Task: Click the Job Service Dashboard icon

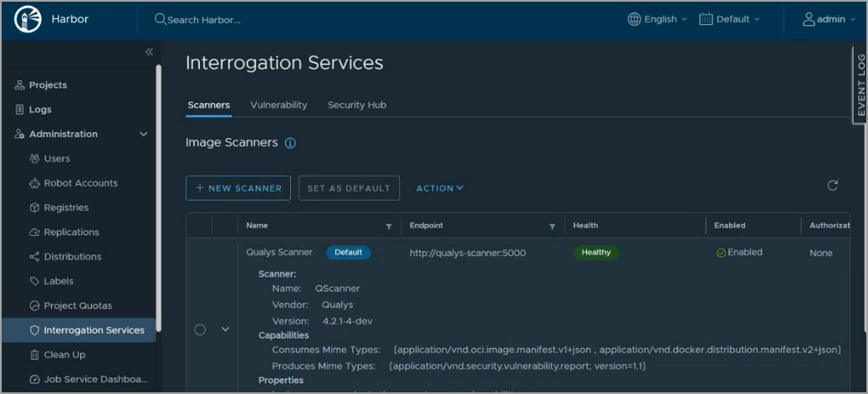Action: click(x=34, y=380)
